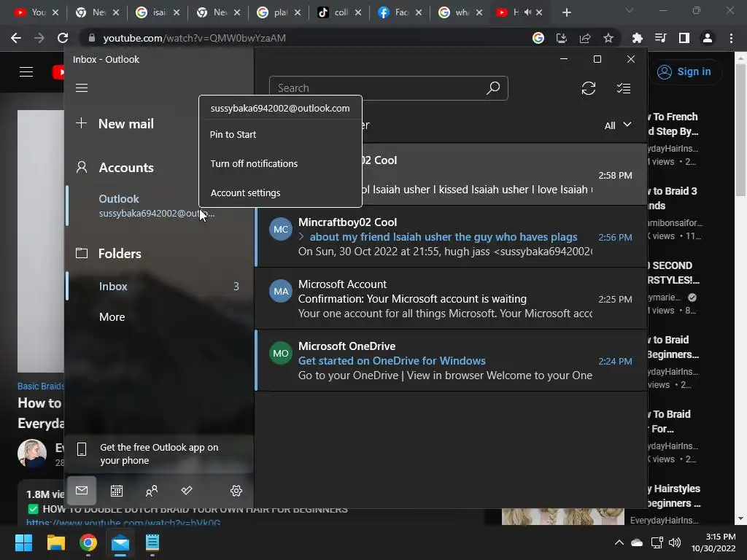Viewport: 747px width, 560px height.
Task: Expand More folders in Outlook
Action: click(x=112, y=317)
